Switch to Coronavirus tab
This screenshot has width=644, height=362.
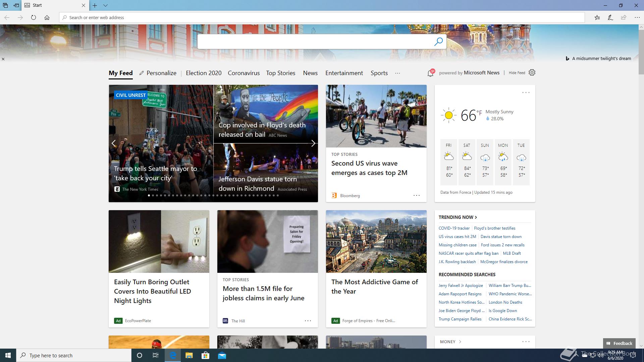244,73
